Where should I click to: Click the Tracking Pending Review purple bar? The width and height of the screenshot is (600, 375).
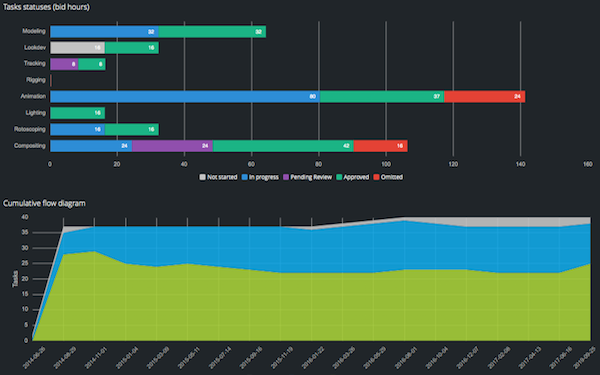64,64
